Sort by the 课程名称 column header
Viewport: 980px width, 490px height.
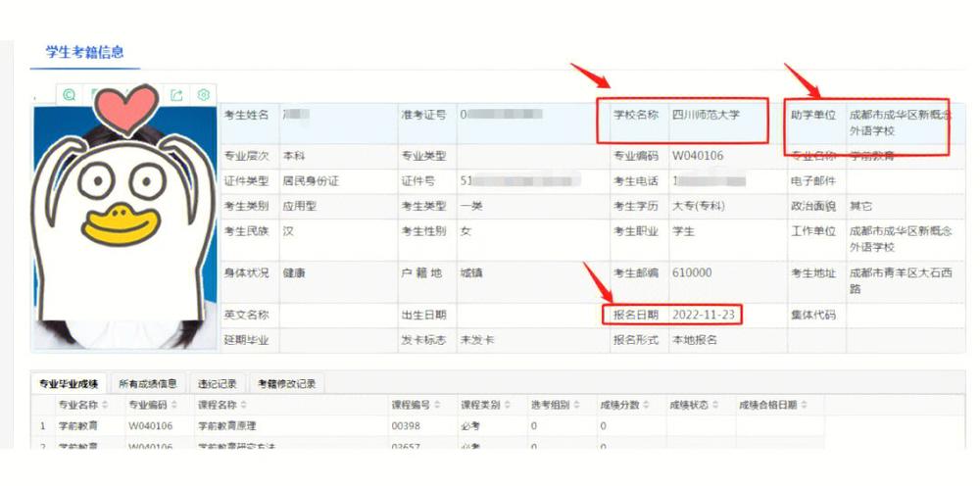222,405
